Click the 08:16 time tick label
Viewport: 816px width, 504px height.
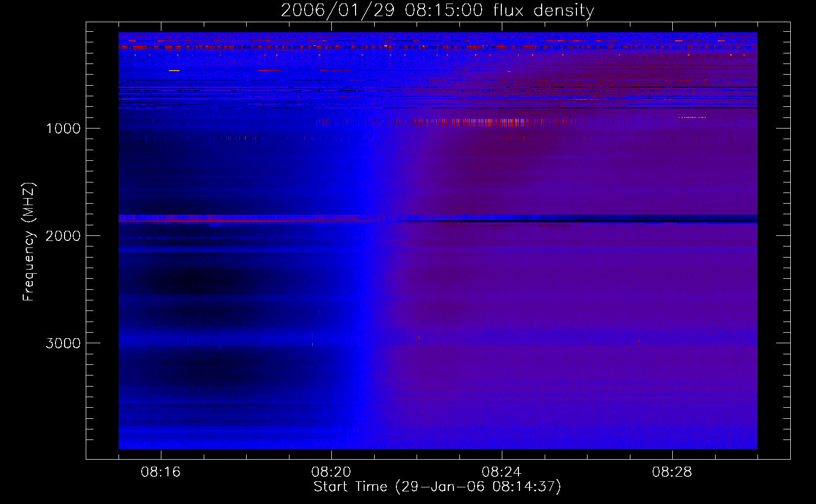point(161,472)
